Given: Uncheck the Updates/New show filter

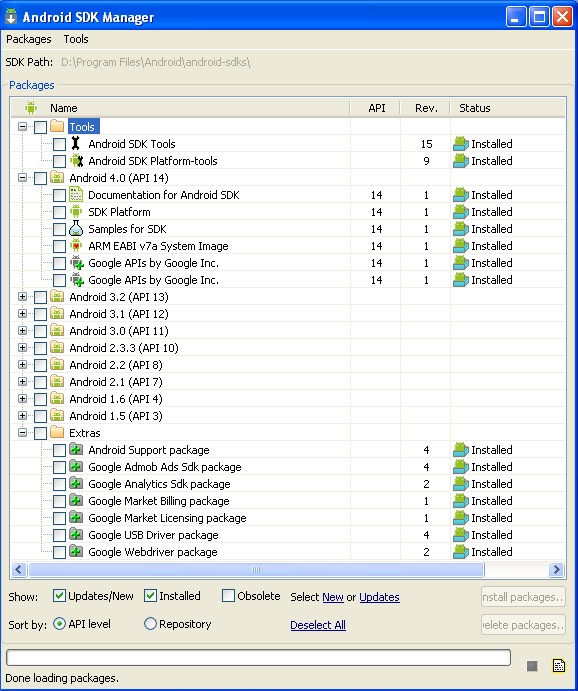Looking at the screenshot, I should 59,596.
